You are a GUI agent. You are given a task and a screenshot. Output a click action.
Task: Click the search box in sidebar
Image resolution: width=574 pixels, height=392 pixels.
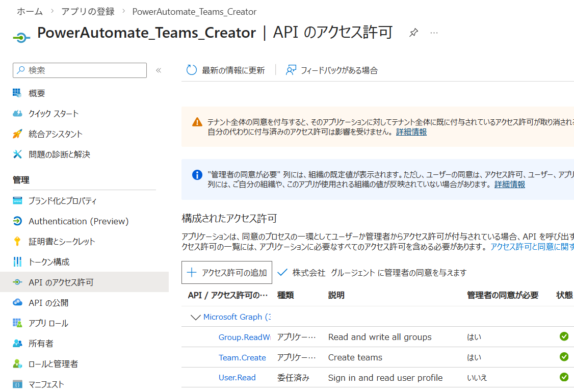pyautogui.click(x=82, y=70)
